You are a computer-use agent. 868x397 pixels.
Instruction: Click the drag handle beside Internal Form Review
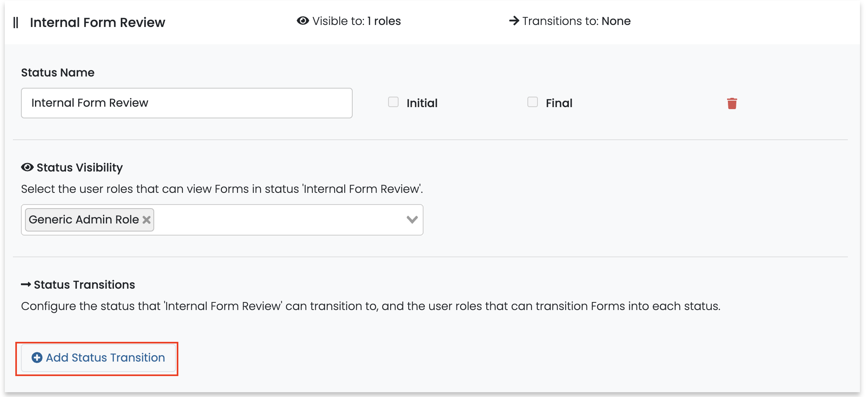(x=16, y=23)
